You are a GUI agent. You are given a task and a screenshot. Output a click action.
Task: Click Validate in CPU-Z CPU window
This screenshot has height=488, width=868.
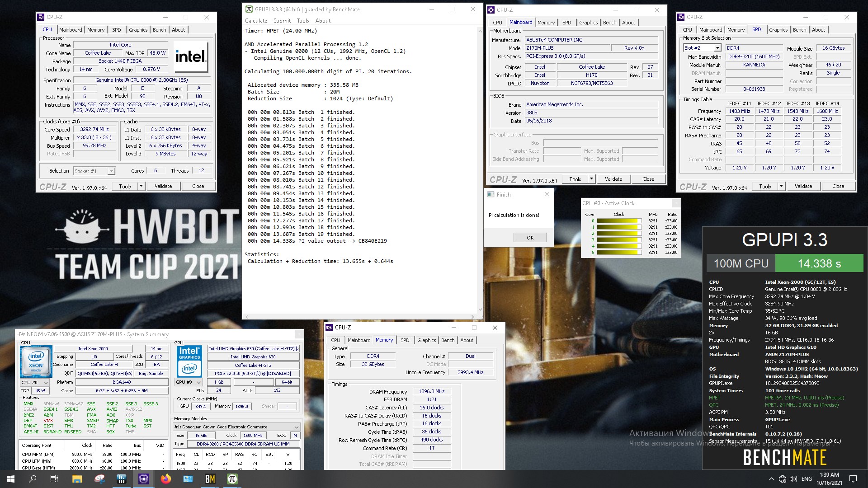pyautogui.click(x=163, y=186)
